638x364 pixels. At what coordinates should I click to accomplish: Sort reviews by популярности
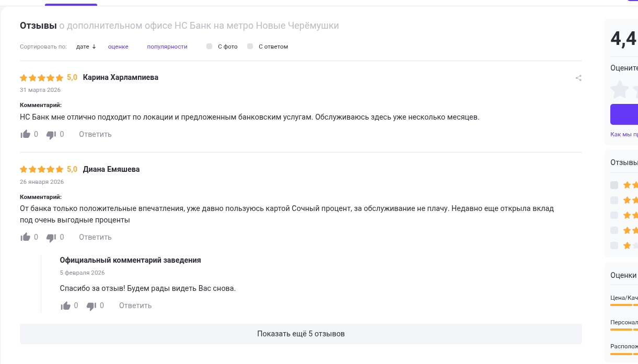167,46
